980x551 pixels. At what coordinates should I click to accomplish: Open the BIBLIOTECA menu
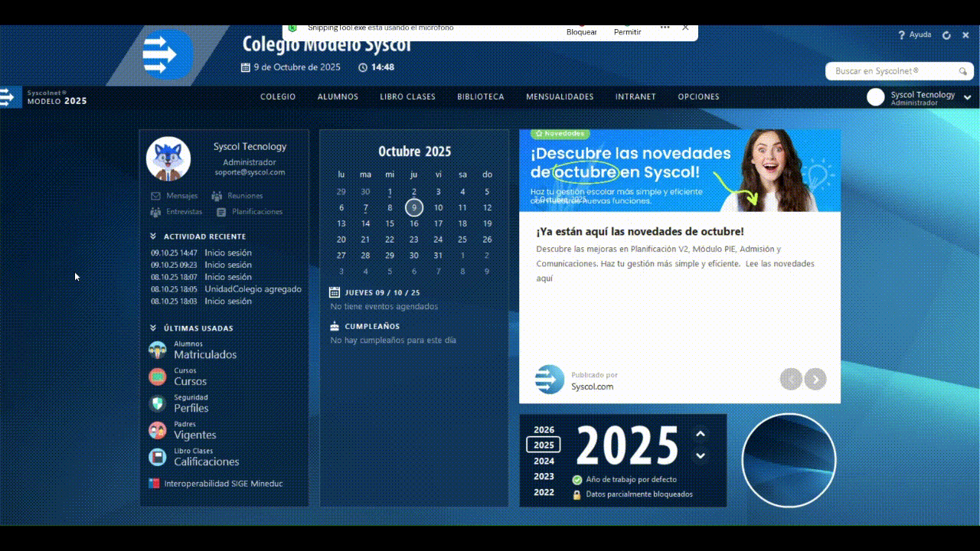(x=481, y=97)
